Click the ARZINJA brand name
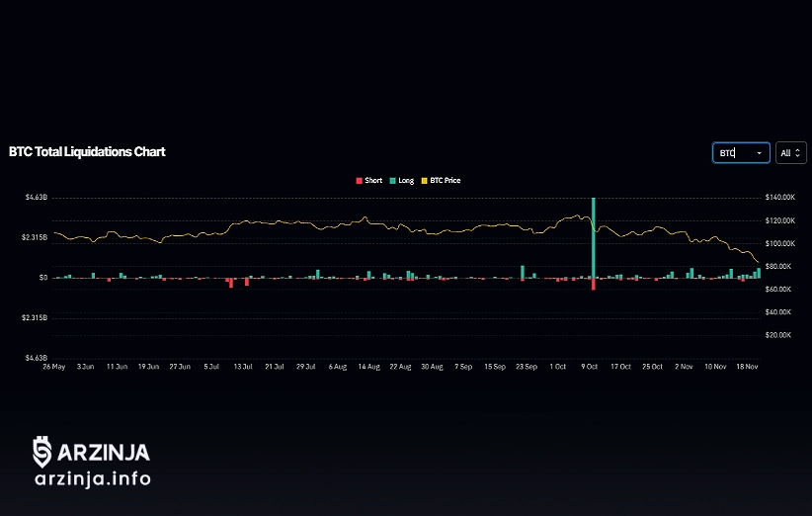Viewport: 812px width, 516px height. (x=103, y=453)
